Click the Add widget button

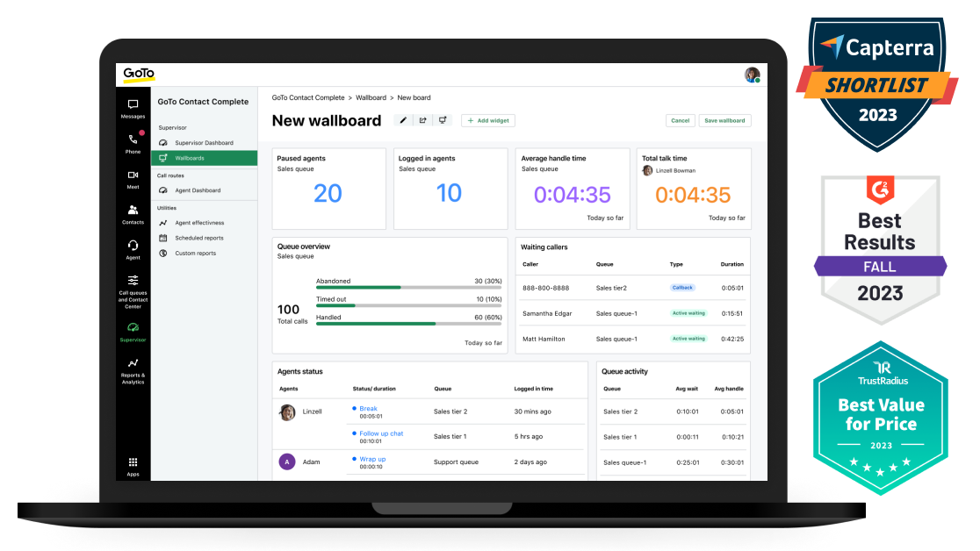click(x=487, y=120)
